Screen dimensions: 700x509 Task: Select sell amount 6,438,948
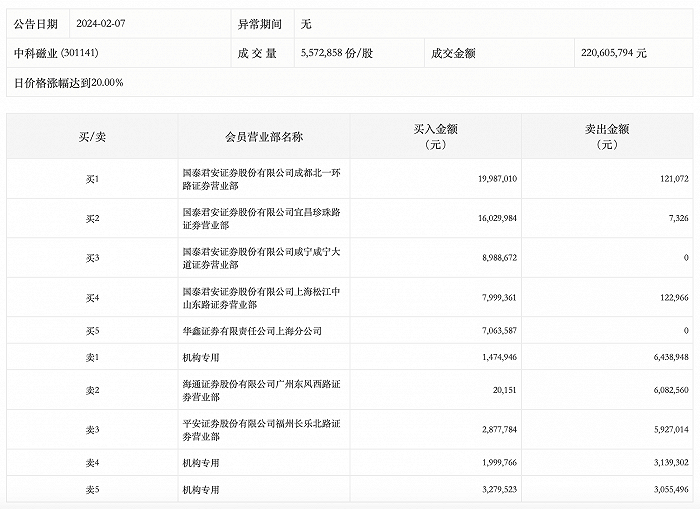tap(671, 357)
